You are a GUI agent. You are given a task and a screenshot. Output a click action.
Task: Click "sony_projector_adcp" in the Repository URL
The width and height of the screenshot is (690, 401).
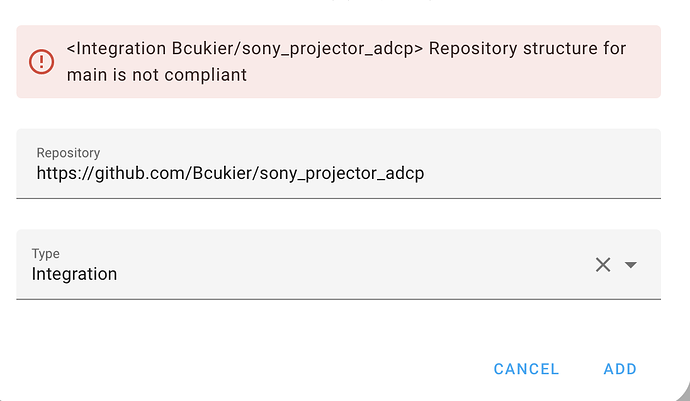point(342,174)
